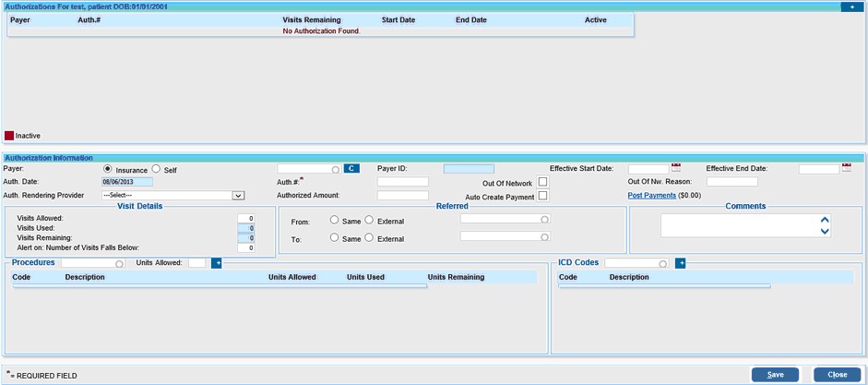Click the Save button

point(775,375)
